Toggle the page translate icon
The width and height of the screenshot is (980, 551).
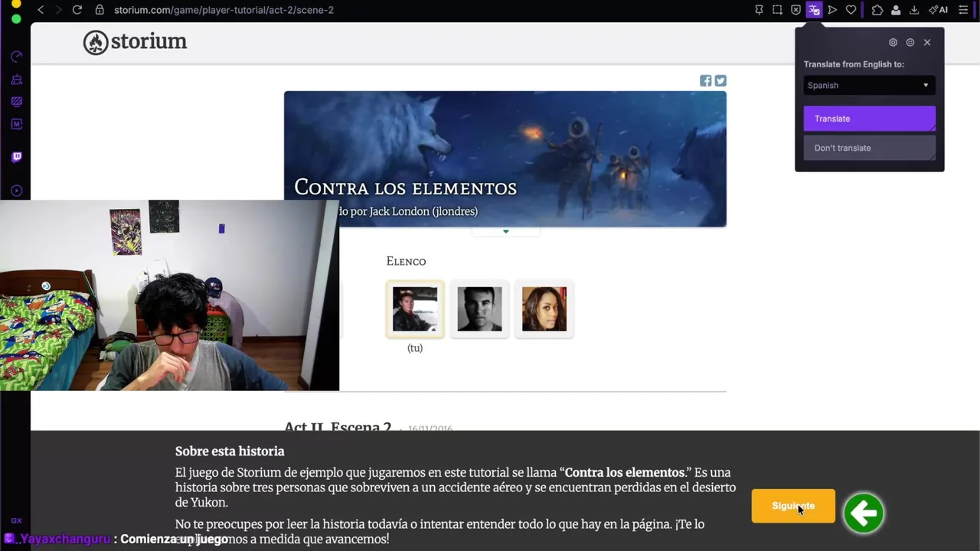click(814, 10)
